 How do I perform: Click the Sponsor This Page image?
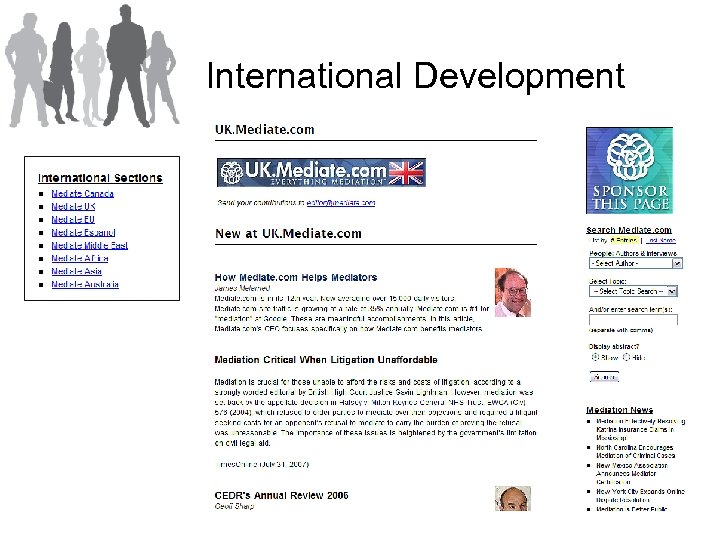tap(629, 170)
